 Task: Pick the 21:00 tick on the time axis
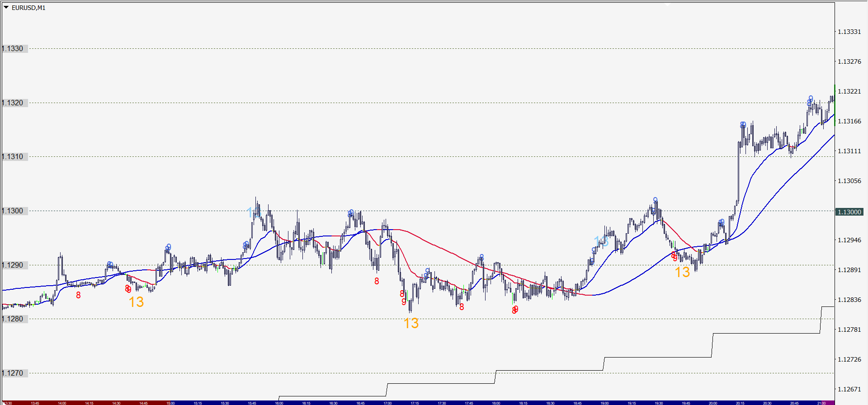[821, 403]
